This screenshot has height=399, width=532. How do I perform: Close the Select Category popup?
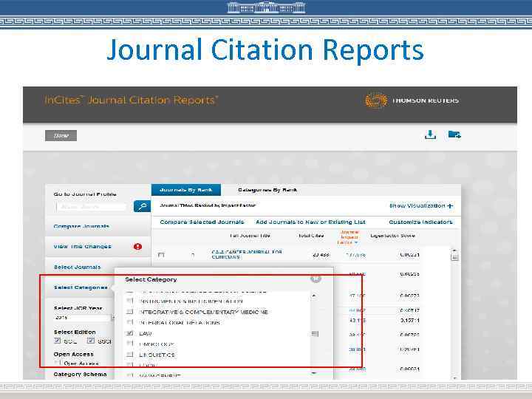click(316, 279)
